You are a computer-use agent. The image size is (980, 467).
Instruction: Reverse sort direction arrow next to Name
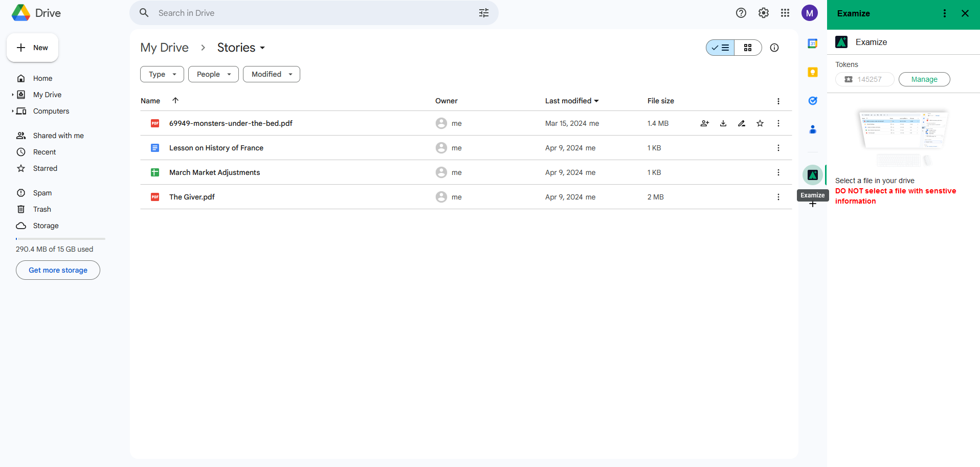point(175,100)
